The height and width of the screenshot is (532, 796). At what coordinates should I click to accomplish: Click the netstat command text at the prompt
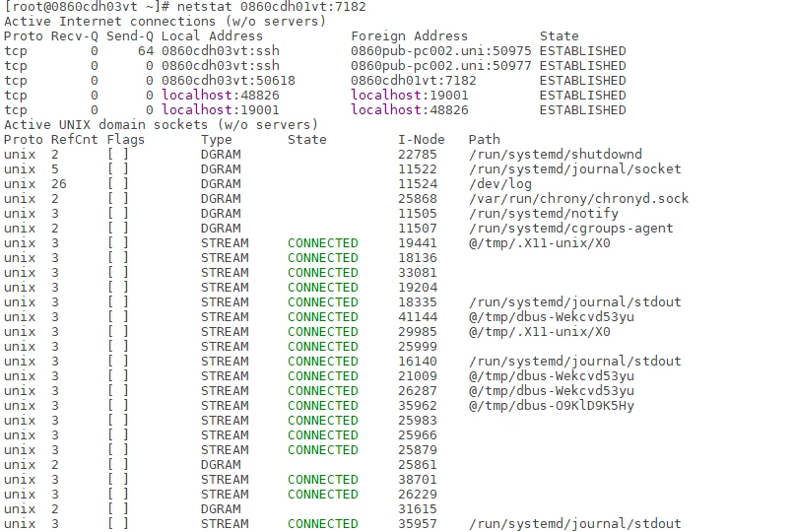click(271, 7)
